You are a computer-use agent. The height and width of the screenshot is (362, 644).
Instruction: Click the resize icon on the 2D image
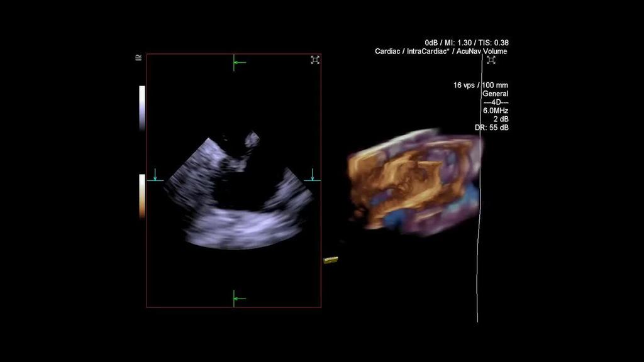314,59
